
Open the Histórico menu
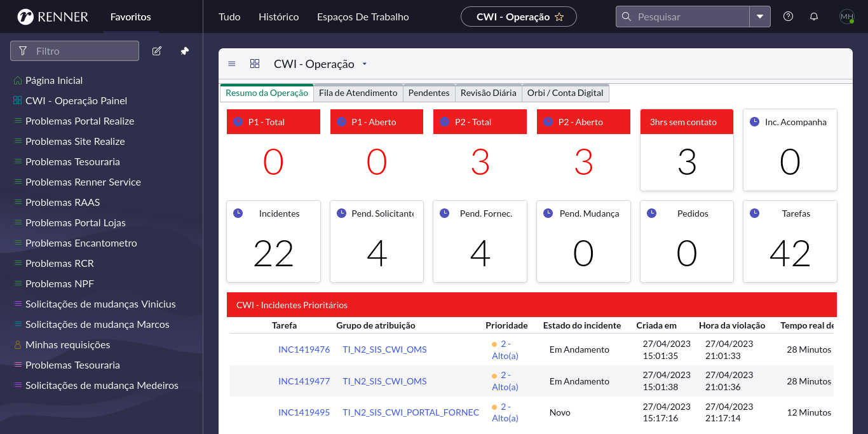pyautogui.click(x=278, y=17)
